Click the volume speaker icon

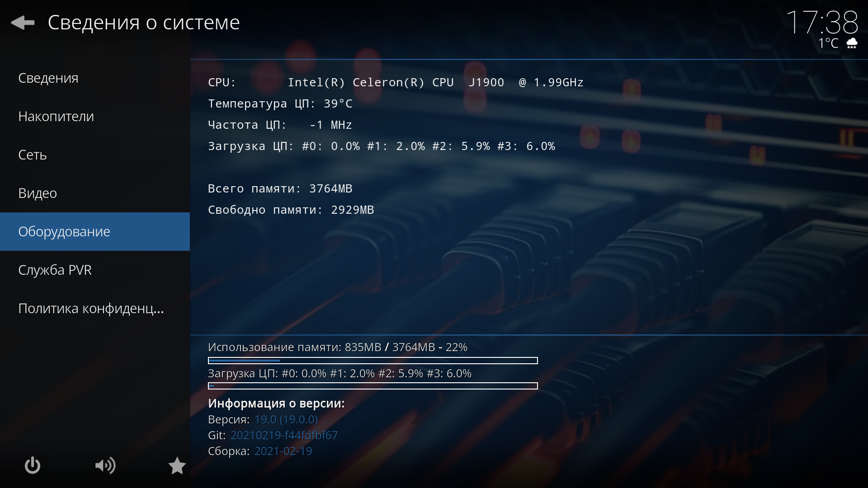click(105, 465)
